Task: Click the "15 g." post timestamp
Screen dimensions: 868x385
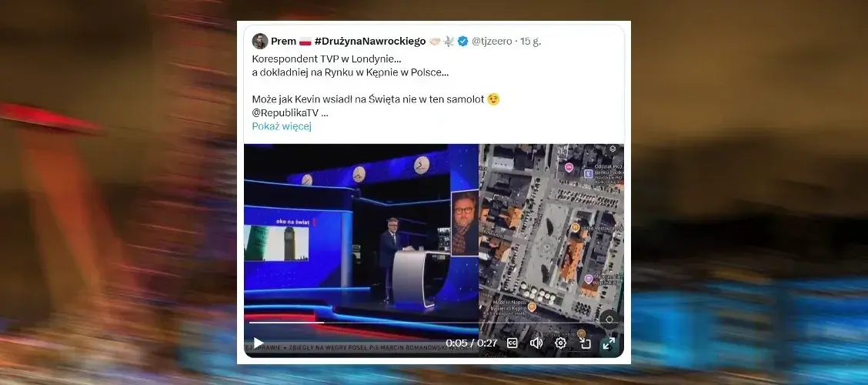Action: [x=530, y=41]
